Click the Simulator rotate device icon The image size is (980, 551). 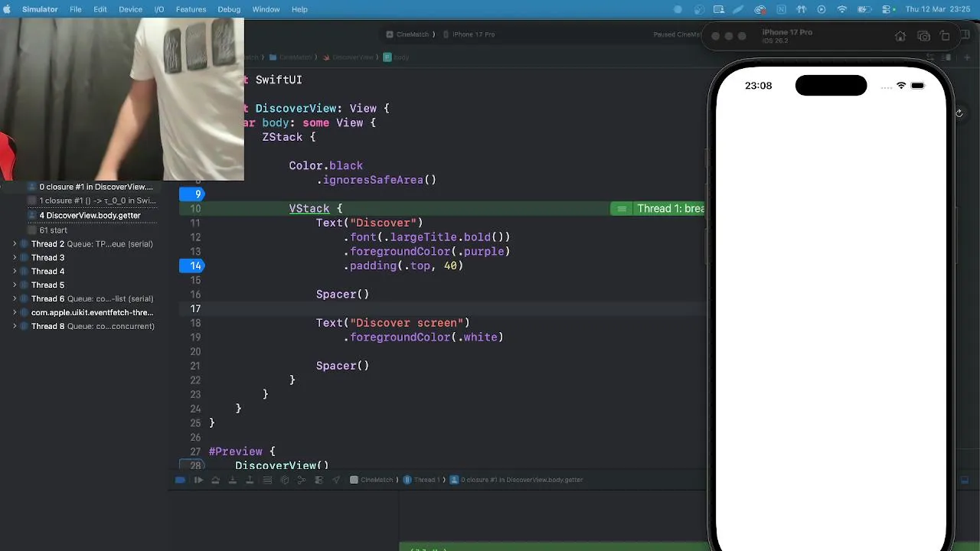(945, 36)
